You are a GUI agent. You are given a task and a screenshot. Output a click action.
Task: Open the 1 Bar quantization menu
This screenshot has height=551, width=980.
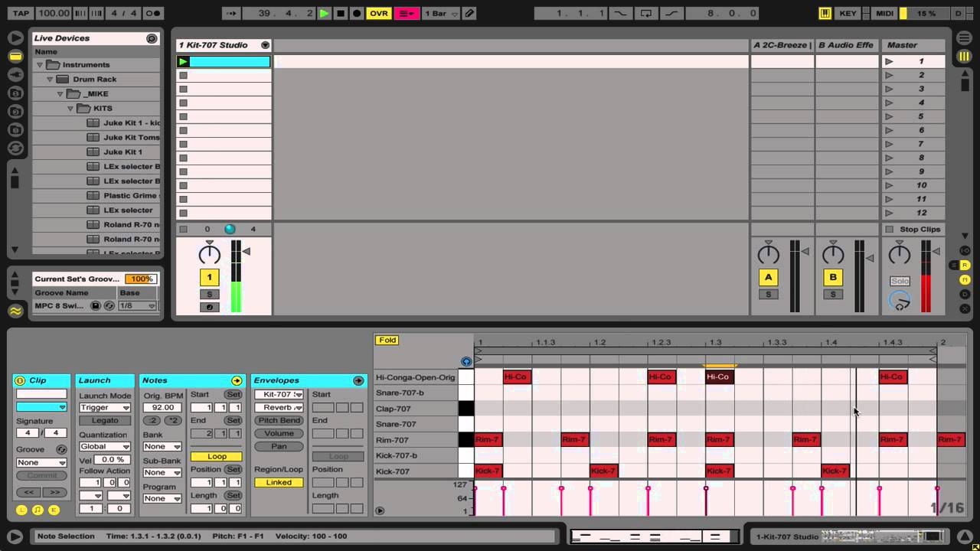441,13
